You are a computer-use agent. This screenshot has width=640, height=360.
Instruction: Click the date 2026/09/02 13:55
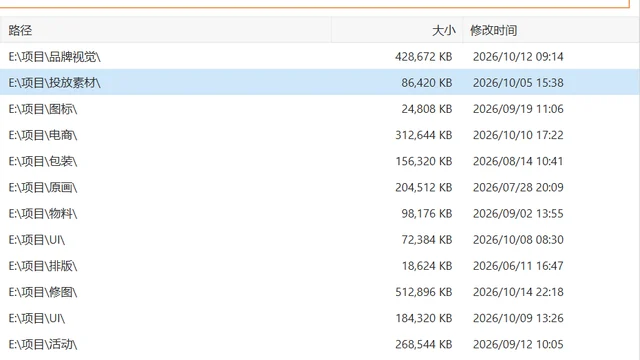click(x=518, y=213)
